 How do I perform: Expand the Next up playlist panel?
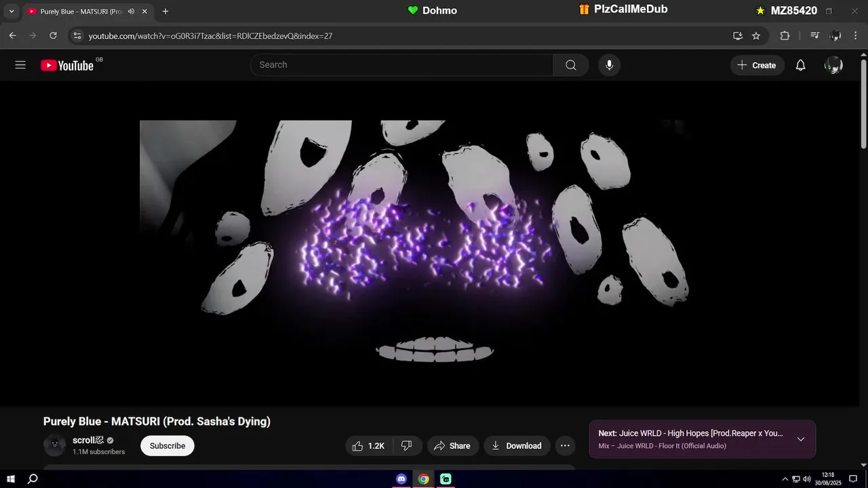pos(801,439)
